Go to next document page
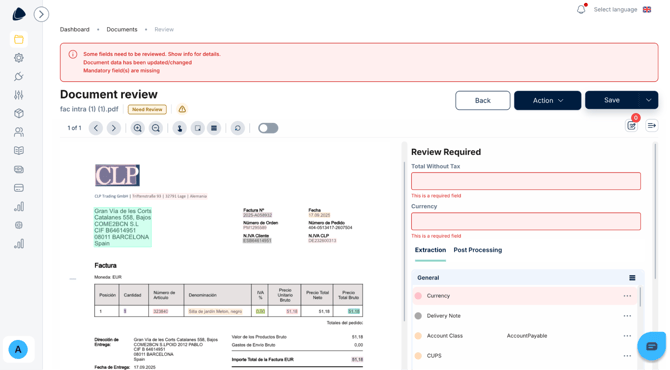 (114, 128)
